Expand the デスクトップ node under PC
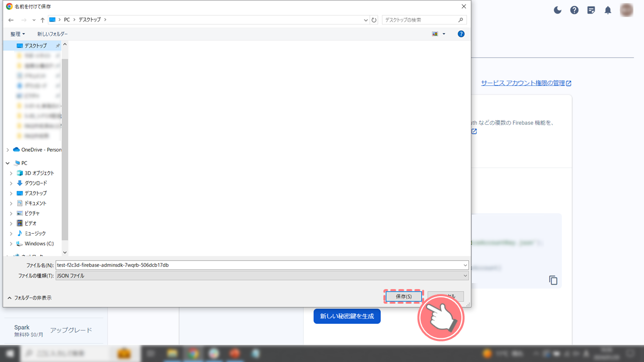The width and height of the screenshot is (644, 362). click(12, 193)
